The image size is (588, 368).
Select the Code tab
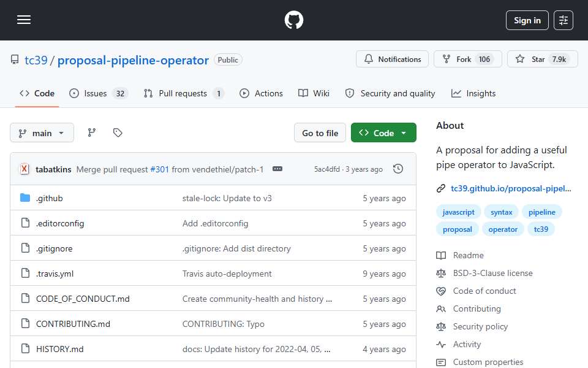(x=37, y=93)
